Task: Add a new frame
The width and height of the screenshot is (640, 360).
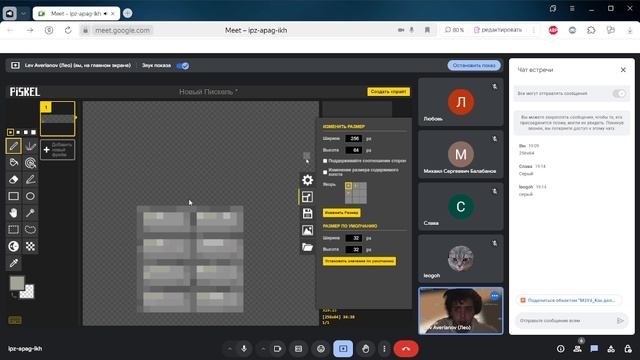Action: 58,150
